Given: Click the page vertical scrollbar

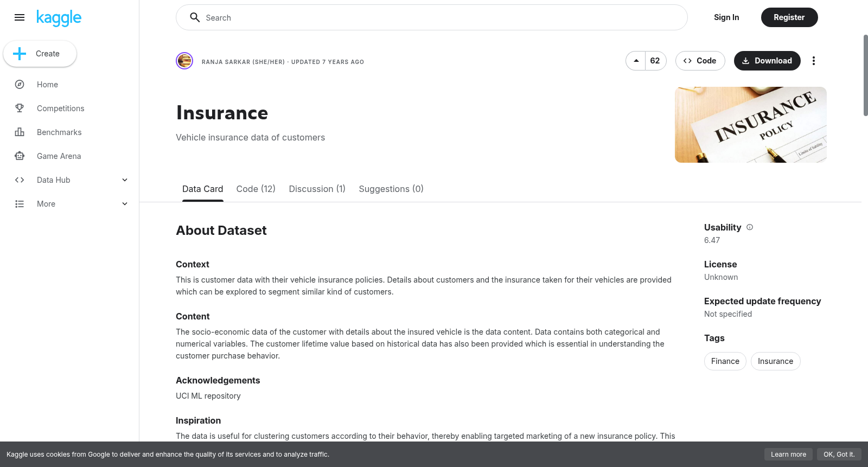Looking at the screenshot, I should pos(865,75).
